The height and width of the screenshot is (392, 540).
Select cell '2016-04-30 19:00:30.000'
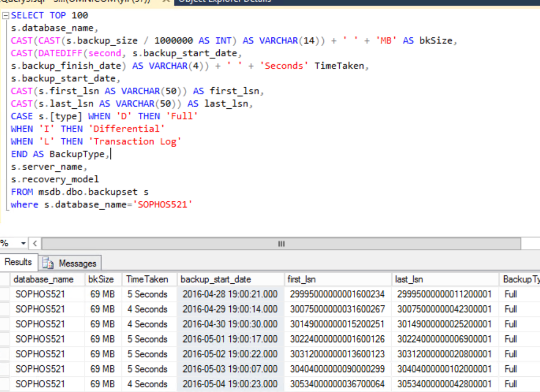[x=230, y=324]
